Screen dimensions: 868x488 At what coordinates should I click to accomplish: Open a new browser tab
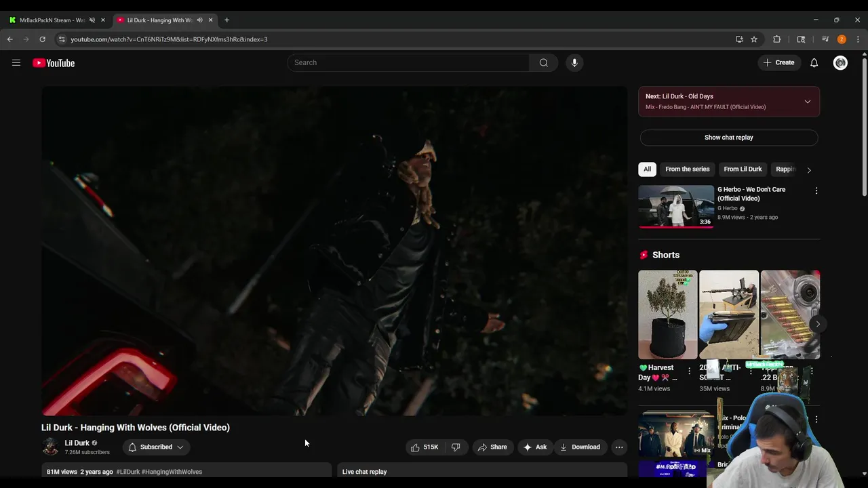(226, 20)
